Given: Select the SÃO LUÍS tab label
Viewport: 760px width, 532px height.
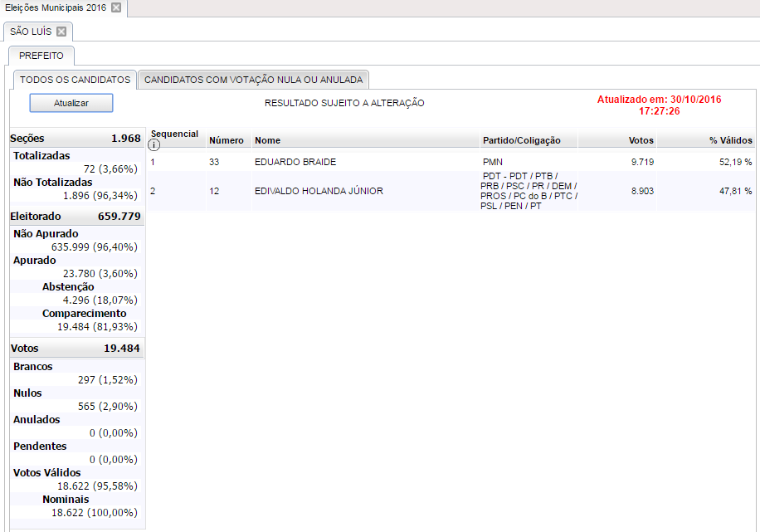Looking at the screenshot, I should click(x=31, y=32).
